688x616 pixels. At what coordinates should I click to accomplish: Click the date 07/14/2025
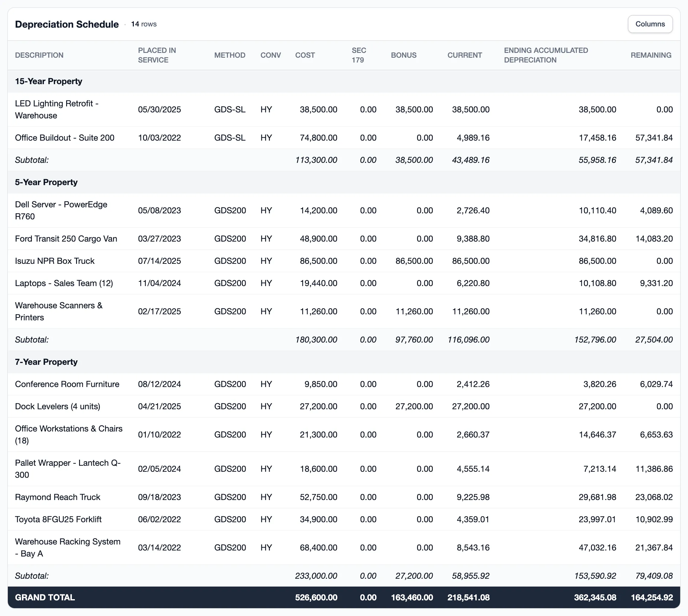coord(159,261)
